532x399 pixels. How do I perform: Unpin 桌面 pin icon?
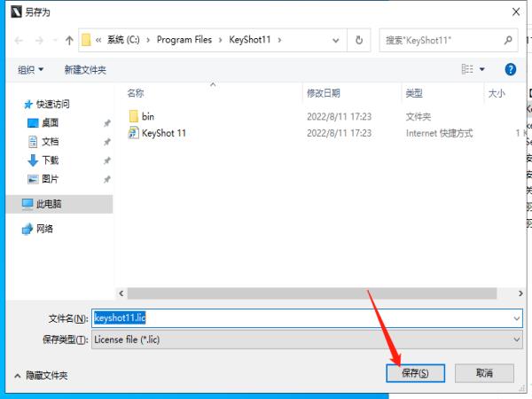107,123
